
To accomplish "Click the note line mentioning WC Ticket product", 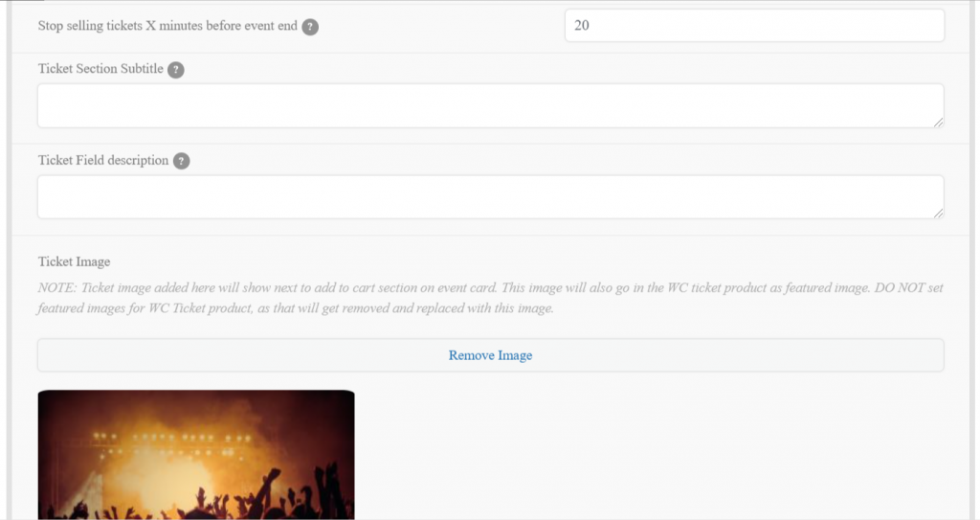I will [295, 309].
